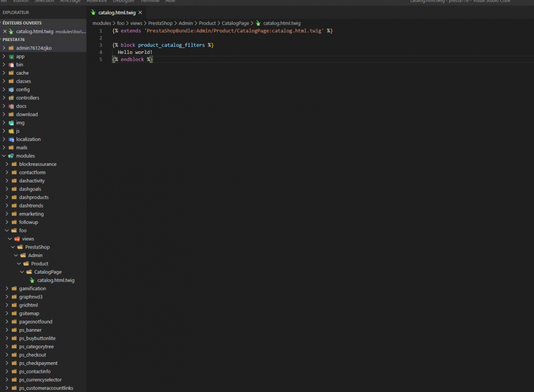Select the catalog.html.twig editor tab
The width and height of the screenshot is (534, 392).
click(116, 12)
